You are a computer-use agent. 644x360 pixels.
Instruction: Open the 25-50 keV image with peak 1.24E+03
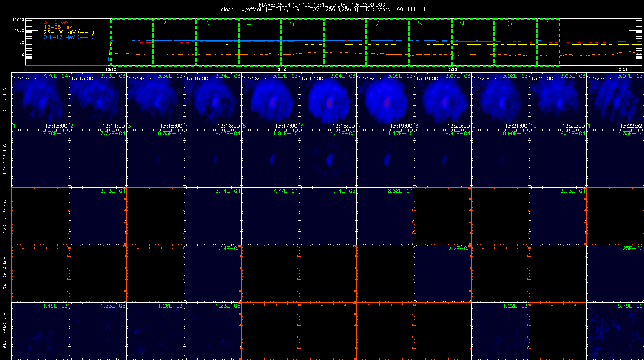213,273
